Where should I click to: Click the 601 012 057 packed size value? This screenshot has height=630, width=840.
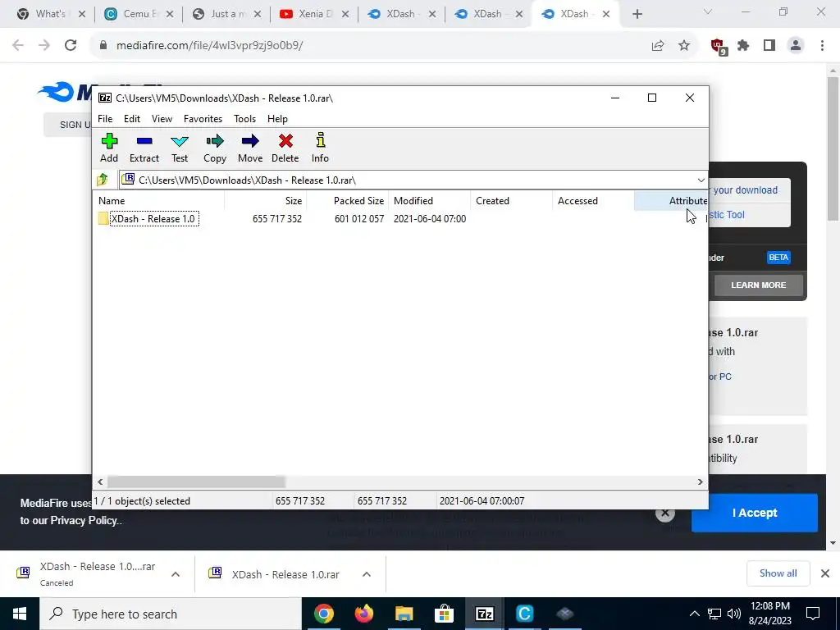[x=359, y=218]
